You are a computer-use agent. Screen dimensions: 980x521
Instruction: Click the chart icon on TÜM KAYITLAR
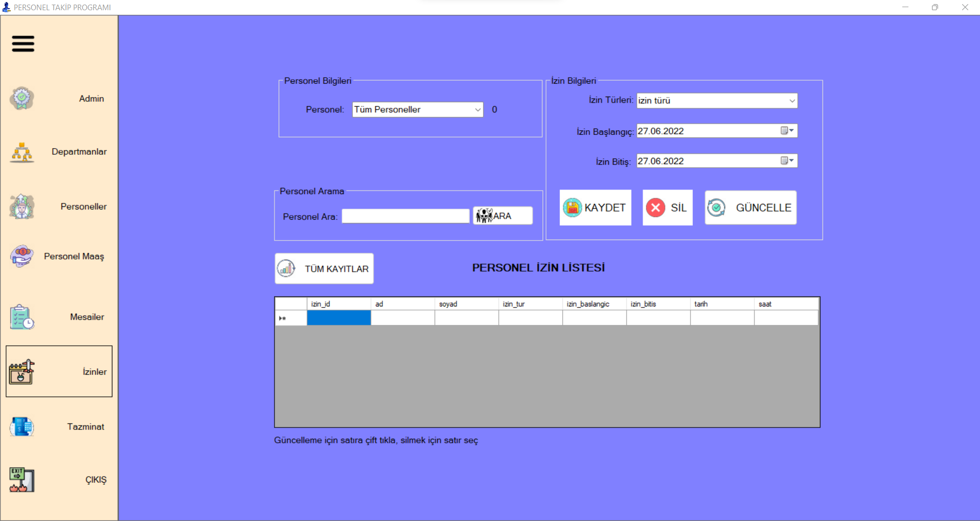point(286,268)
